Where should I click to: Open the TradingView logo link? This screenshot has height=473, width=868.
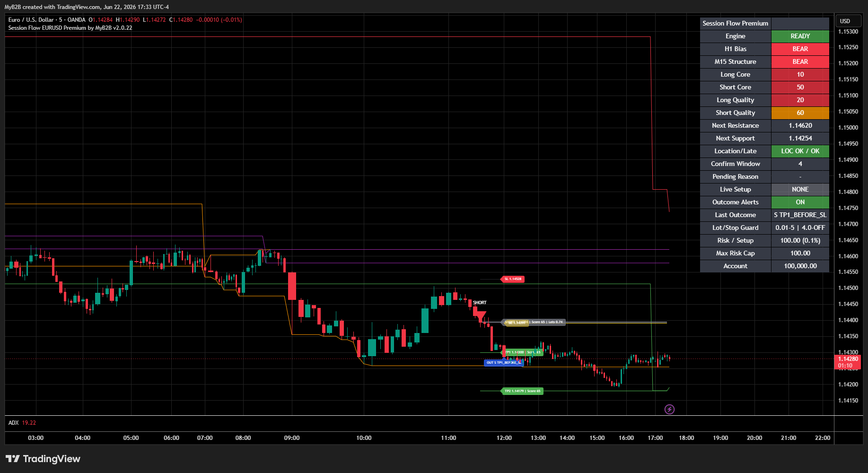[43, 459]
